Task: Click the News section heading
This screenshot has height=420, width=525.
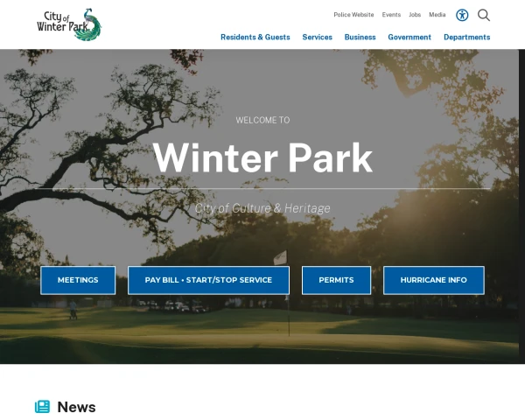Action: coord(76,407)
